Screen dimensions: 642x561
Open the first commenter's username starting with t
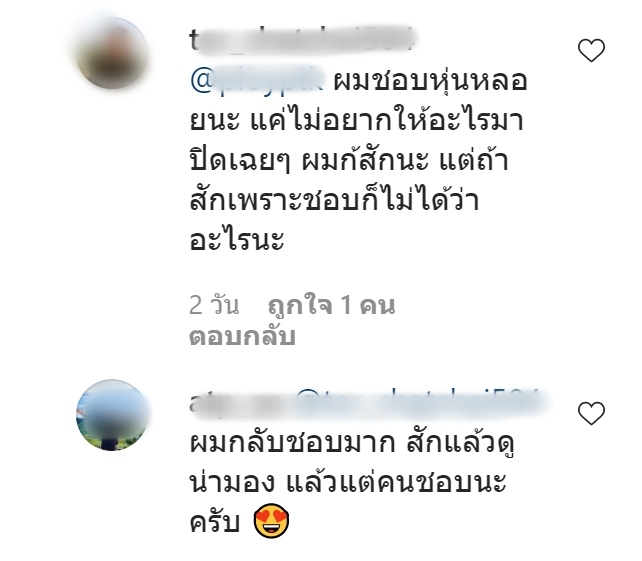point(302,39)
